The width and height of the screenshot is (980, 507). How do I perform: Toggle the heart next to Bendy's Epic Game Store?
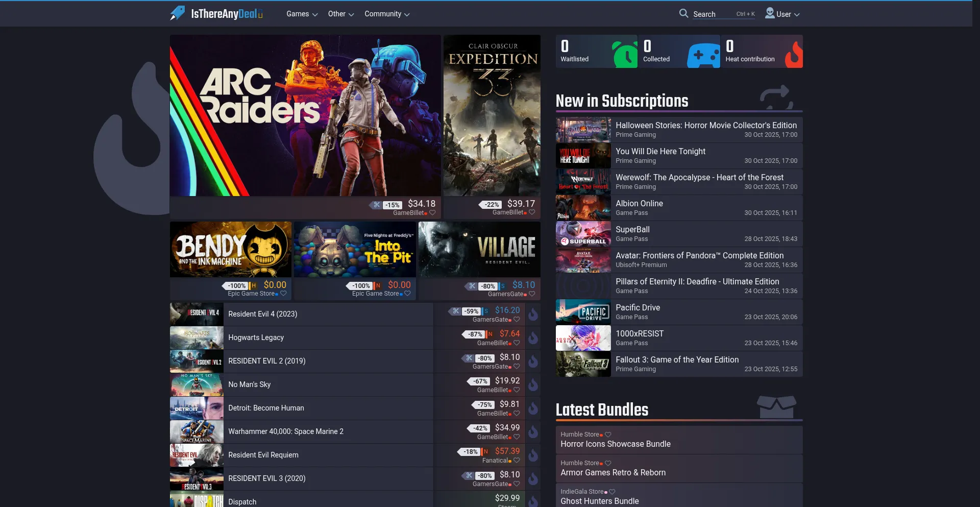(x=283, y=294)
